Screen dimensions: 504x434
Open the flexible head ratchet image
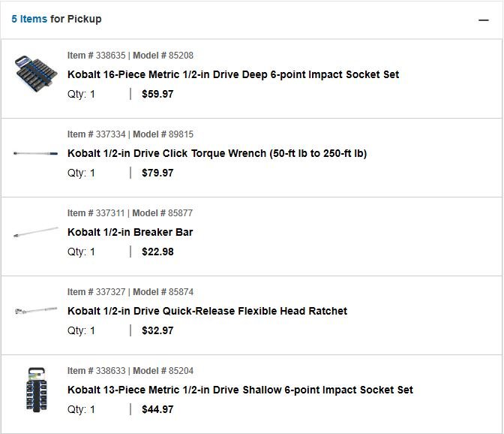pos(36,311)
